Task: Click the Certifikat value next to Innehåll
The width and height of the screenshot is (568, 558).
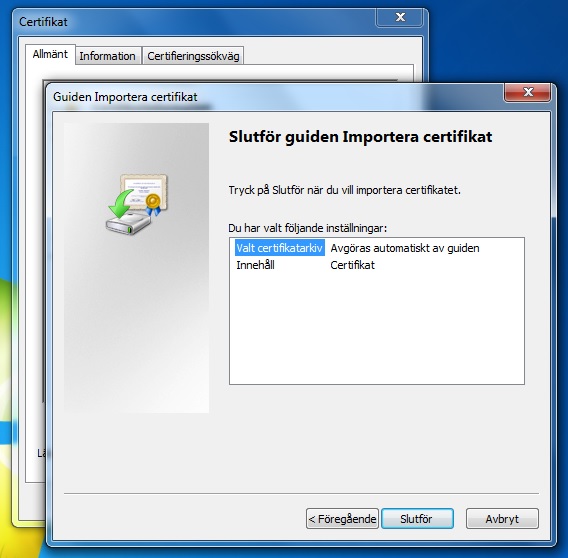Action: [352, 265]
